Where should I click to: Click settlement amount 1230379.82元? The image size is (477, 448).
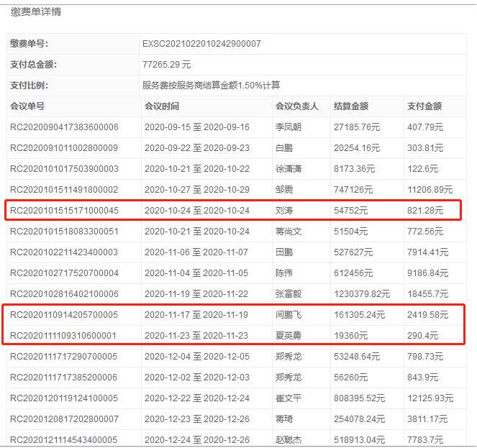click(x=366, y=294)
